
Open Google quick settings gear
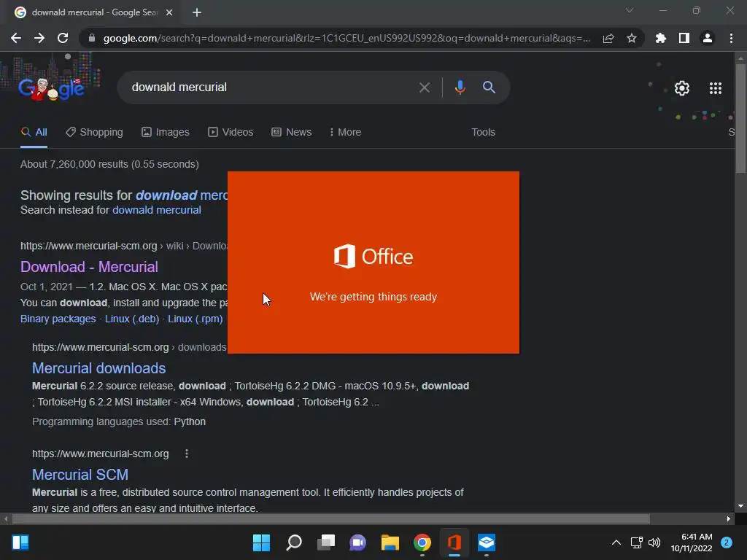point(682,88)
